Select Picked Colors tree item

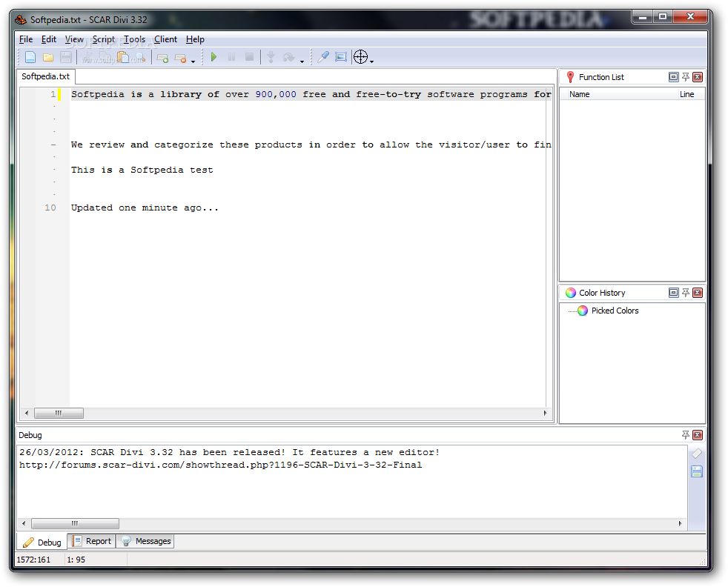point(615,311)
